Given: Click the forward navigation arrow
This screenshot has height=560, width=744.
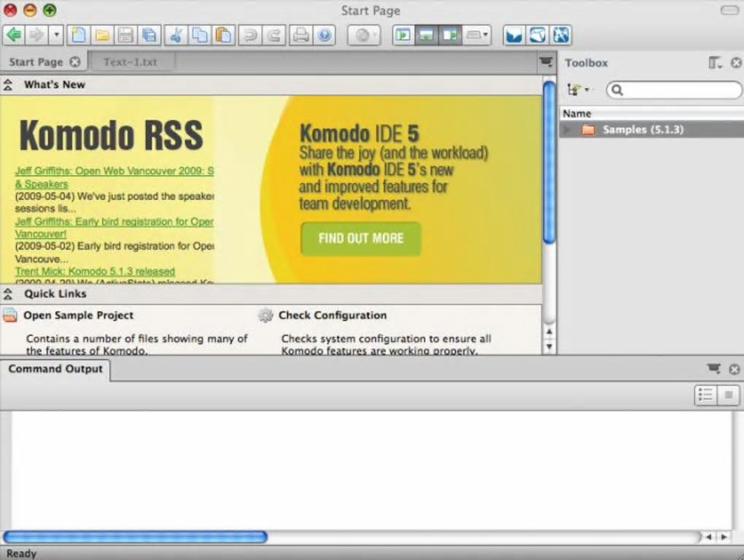Looking at the screenshot, I should tap(36, 35).
